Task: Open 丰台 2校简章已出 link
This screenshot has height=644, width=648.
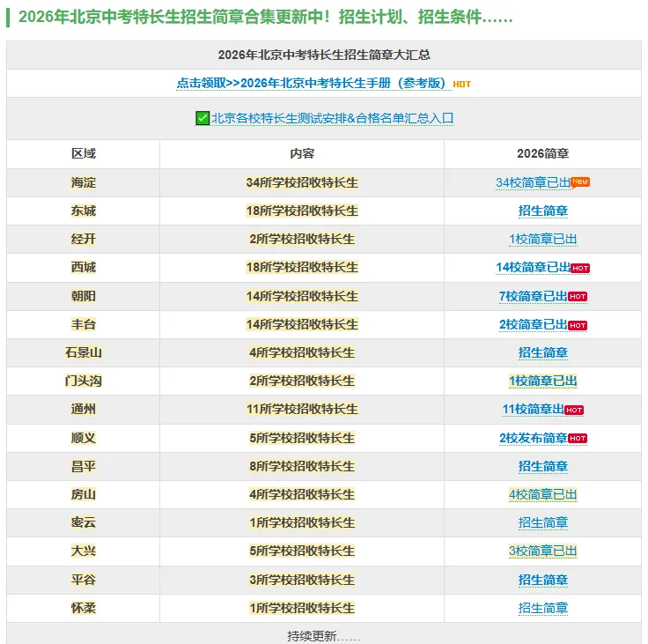Action: [533, 324]
